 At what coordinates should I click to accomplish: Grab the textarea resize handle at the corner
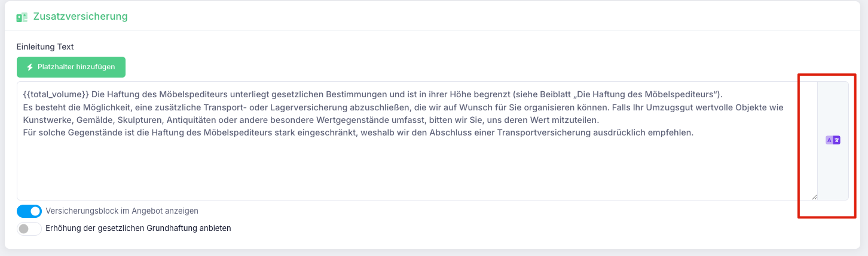click(x=814, y=197)
